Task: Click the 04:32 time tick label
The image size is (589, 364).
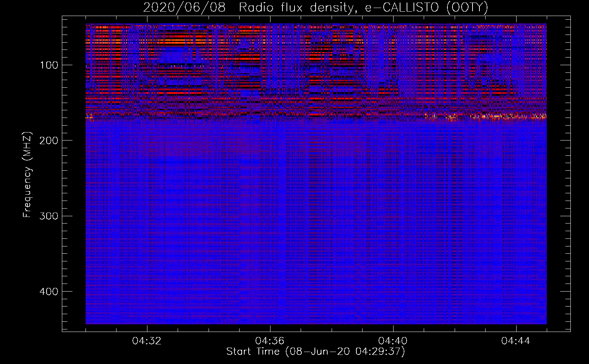Action: tap(147, 341)
